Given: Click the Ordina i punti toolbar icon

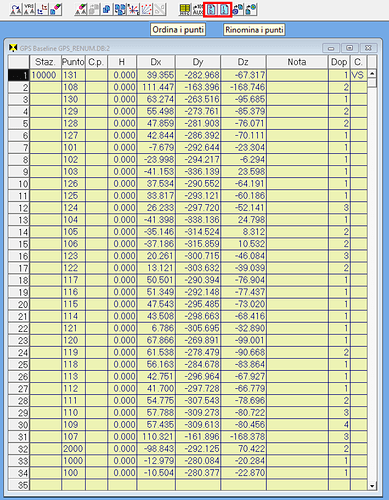Looking at the screenshot, I should [x=211, y=10].
